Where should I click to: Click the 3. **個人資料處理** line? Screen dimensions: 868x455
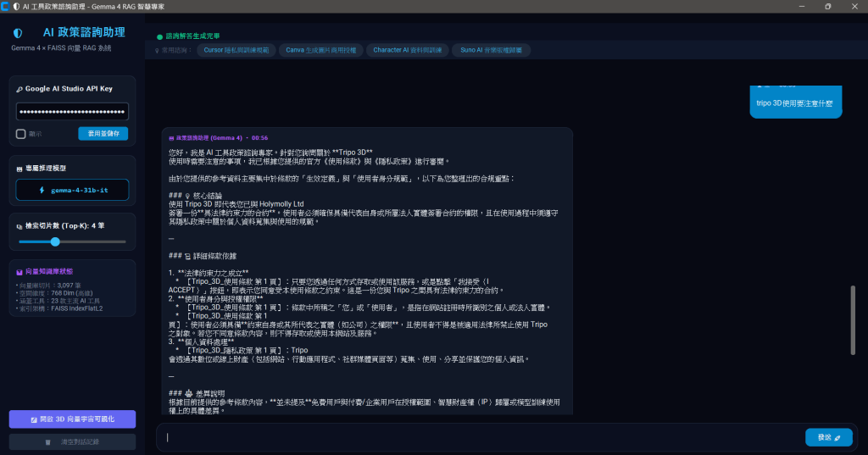click(201, 342)
